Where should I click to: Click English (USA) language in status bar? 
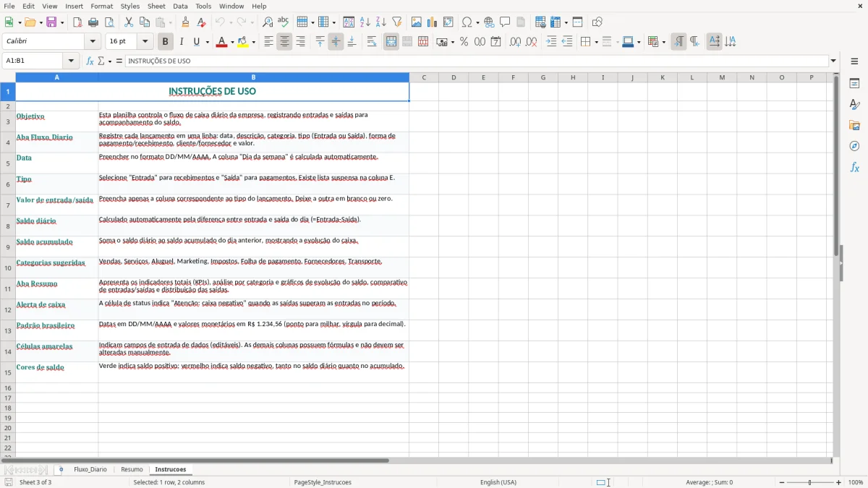498,482
